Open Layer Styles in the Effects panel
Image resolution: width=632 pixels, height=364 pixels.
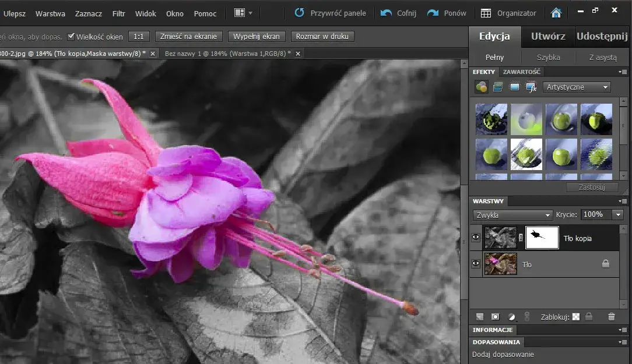coord(497,87)
